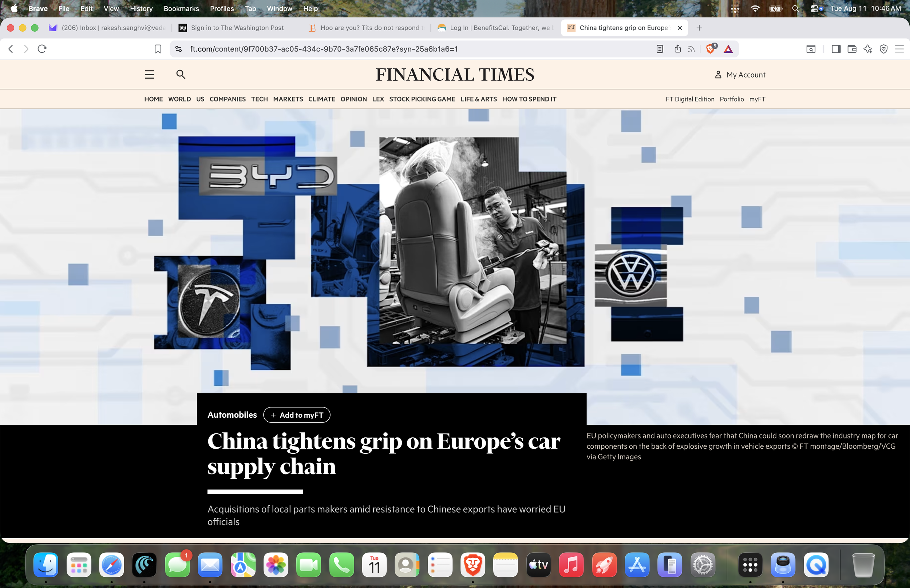
Task: Open the App Store from the Dock
Action: tap(637, 564)
